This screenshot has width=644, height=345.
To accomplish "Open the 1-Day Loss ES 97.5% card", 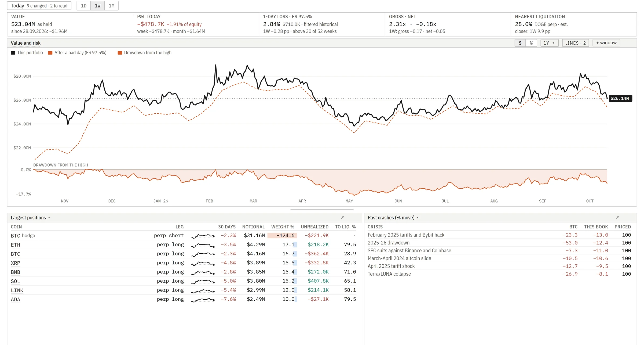I will (322, 24).
